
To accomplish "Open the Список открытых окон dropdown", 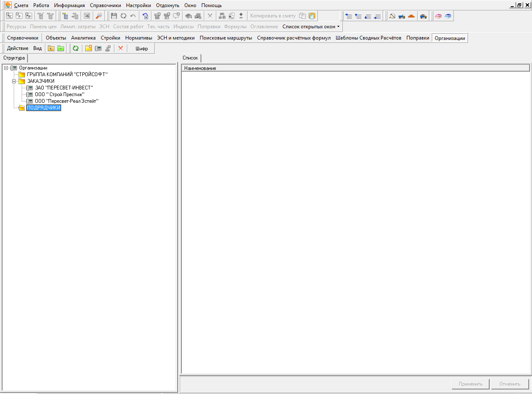I will point(311,27).
